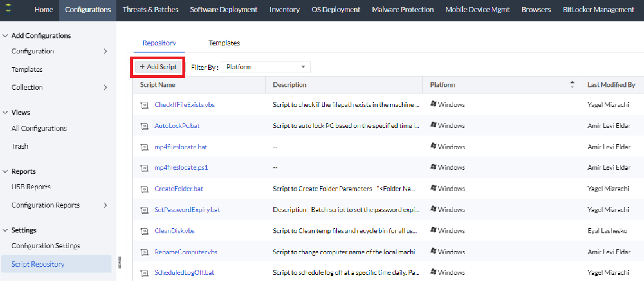This screenshot has width=644, height=281.
Task: Click the product logo in the top-left corner
Action: click(x=8, y=8)
